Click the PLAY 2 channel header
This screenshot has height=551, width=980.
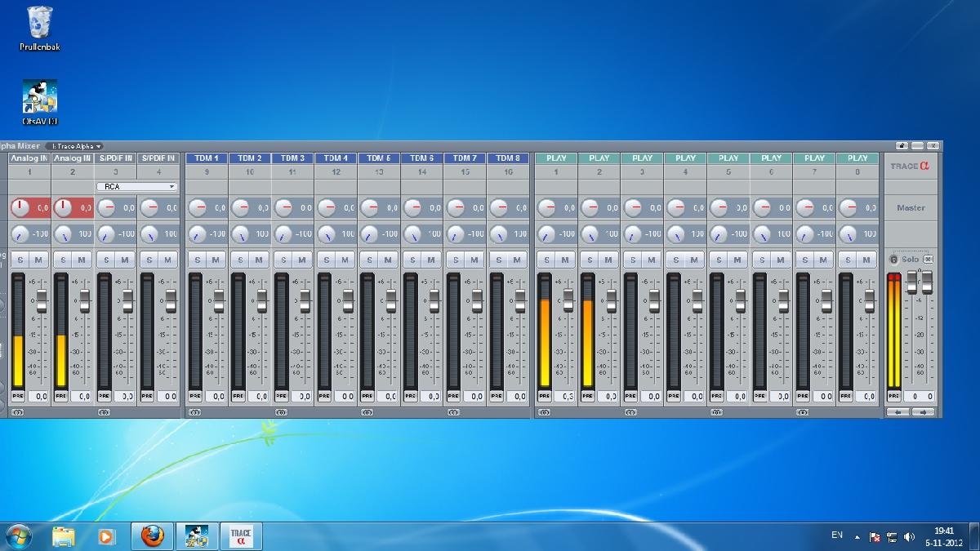pyautogui.click(x=599, y=158)
